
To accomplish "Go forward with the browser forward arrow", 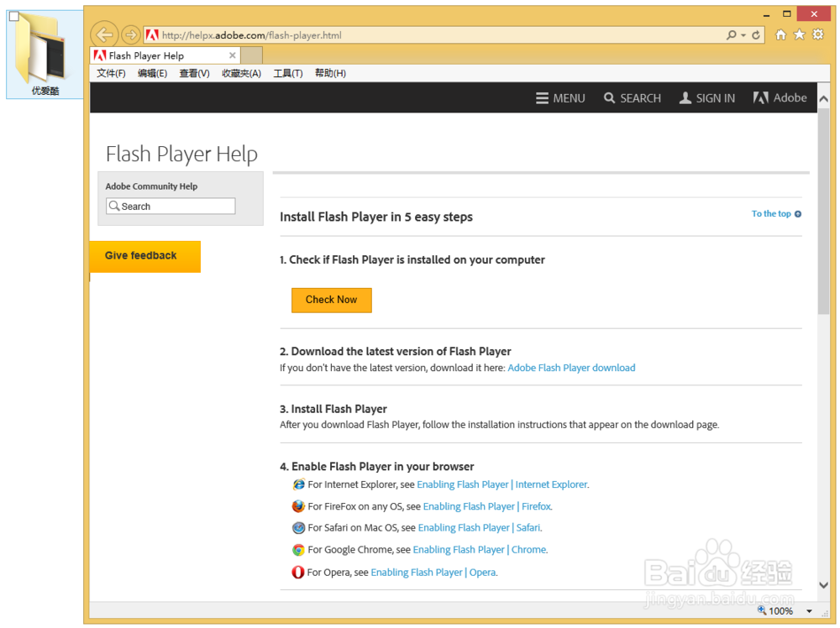I will click(x=130, y=35).
